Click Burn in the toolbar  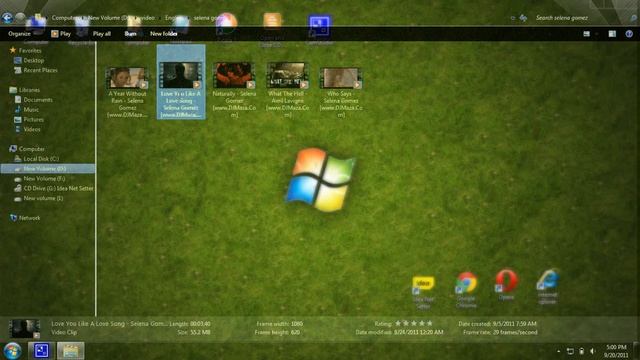(x=130, y=34)
